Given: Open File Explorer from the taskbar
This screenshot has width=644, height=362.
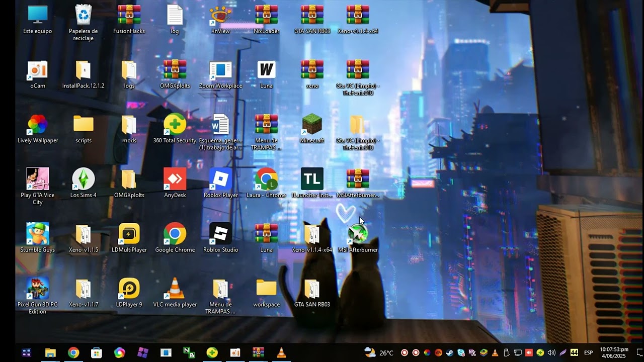Looking at the screenshot, I should [50, 353].
